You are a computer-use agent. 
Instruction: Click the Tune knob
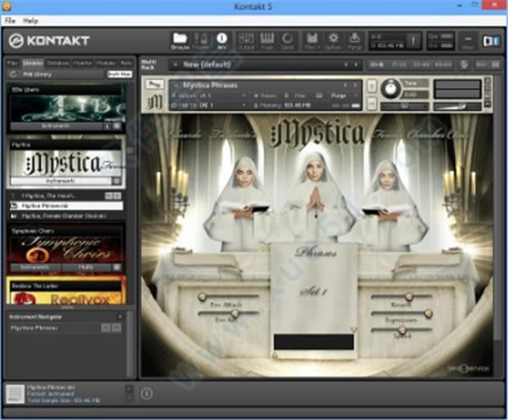pos(390,89)
